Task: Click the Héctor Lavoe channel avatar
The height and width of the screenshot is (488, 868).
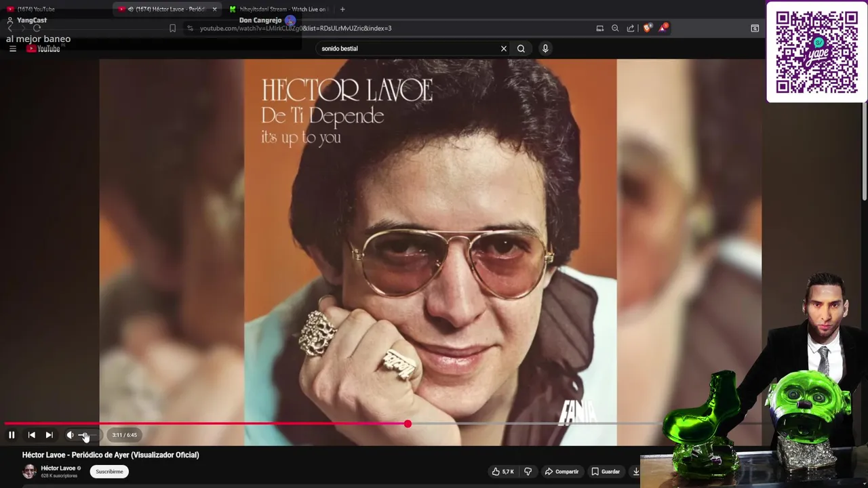Action: pyautogui.click(x=29, y=472)
